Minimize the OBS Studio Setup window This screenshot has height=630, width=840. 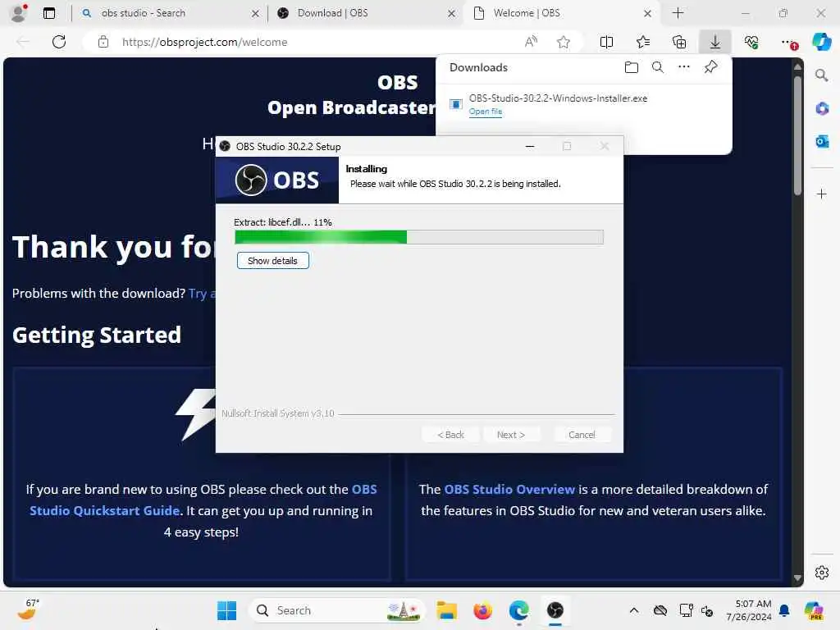(x=530, y=146)
